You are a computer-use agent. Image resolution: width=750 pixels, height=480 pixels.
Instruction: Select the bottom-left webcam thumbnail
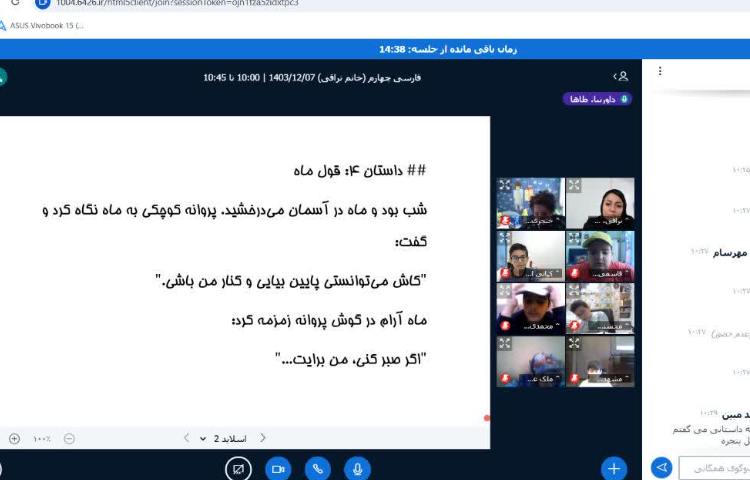530,362
